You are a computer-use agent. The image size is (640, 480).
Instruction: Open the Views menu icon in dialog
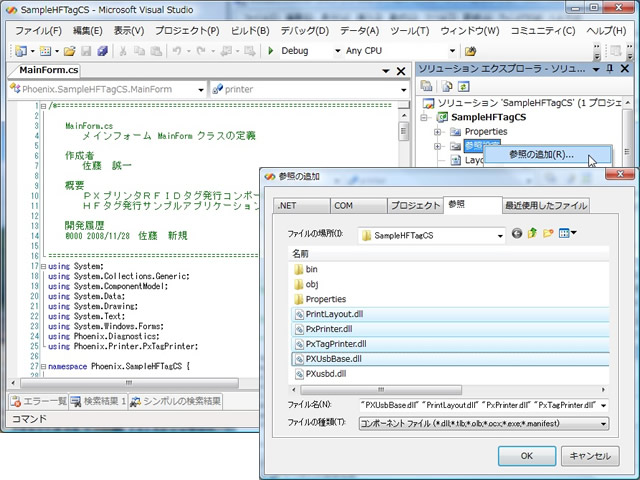pyautogui.click(x=567, y=233)
